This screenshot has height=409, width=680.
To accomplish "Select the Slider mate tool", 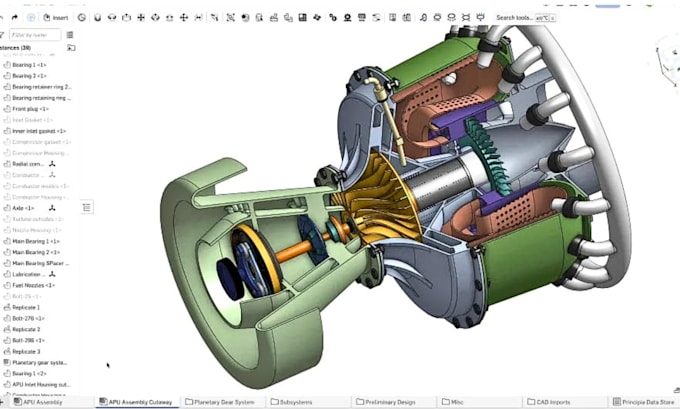I will [x=126, y=17].
